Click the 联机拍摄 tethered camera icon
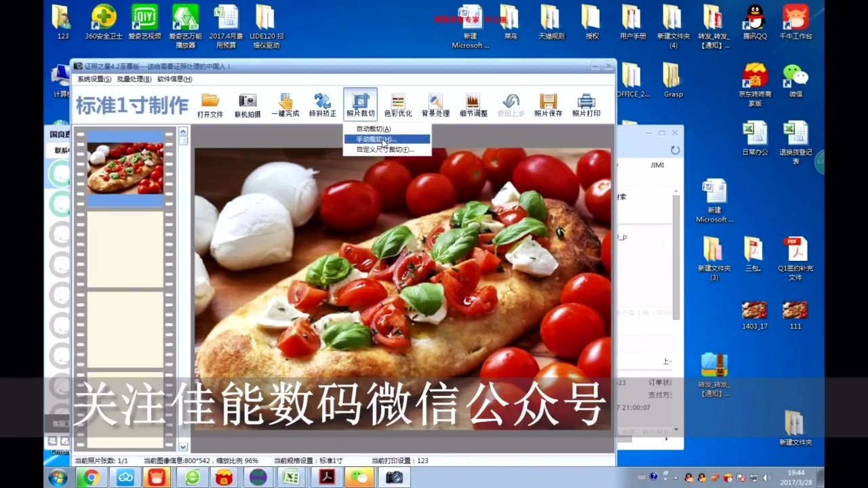This screenshot has width=868, height=488. [248, 105]
